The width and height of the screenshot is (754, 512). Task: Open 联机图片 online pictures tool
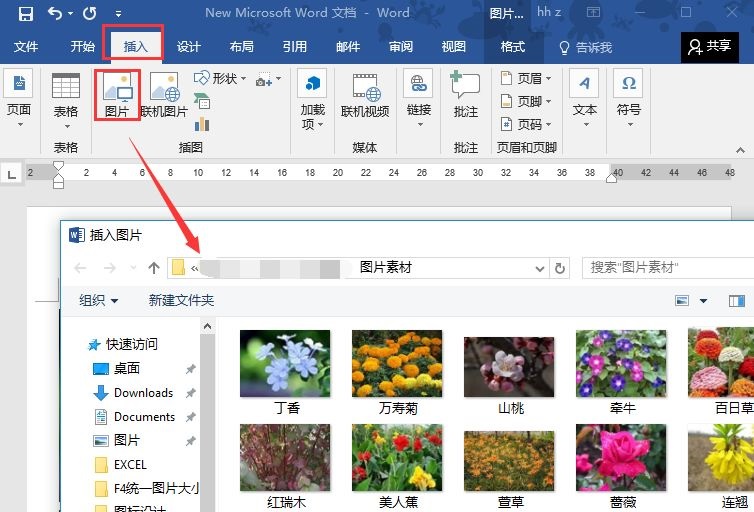(x=164, y=95)
